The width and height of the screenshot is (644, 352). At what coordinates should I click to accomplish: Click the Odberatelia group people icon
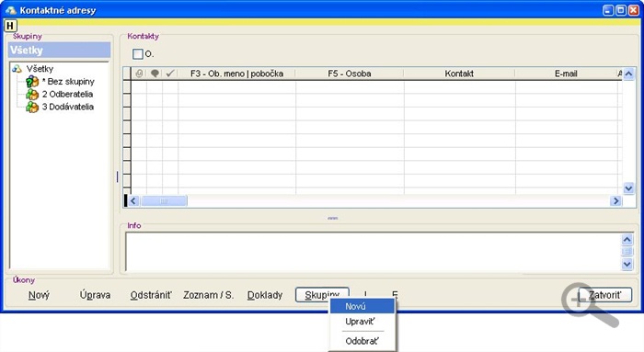(x=32, y=95)
